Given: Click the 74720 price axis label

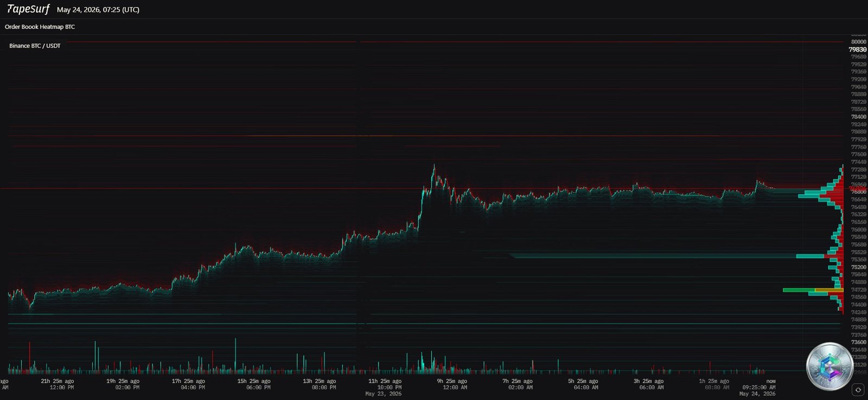Looking at the screenshot, I should click(x=859, y=290).
